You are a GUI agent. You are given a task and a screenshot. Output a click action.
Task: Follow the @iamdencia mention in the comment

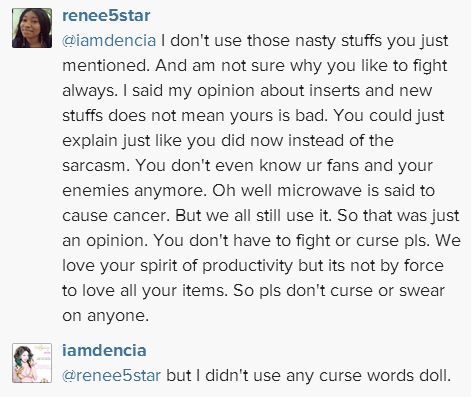(109, 41)
